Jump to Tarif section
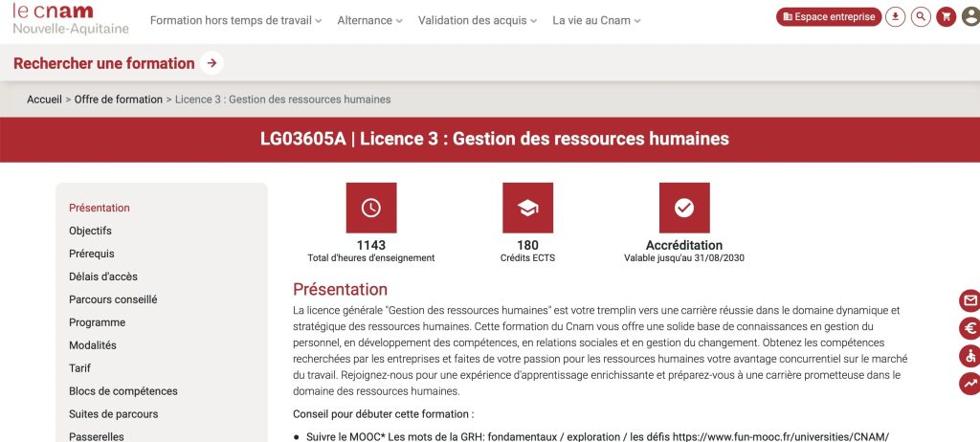Viewport: 980px width, 442px height. click(80, 368)
